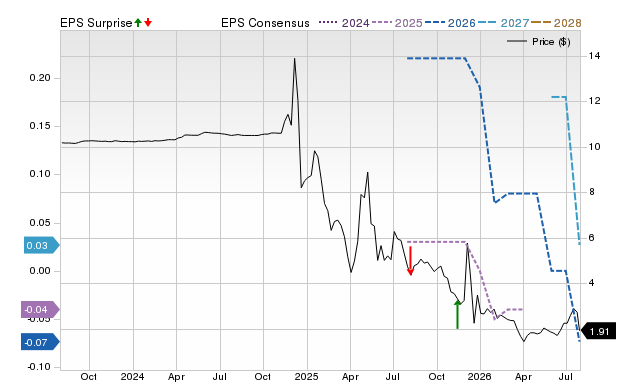Click the red EPS Surprise down arrow in legend
This screenshot has height=382, width=640.
coord(148,23)
